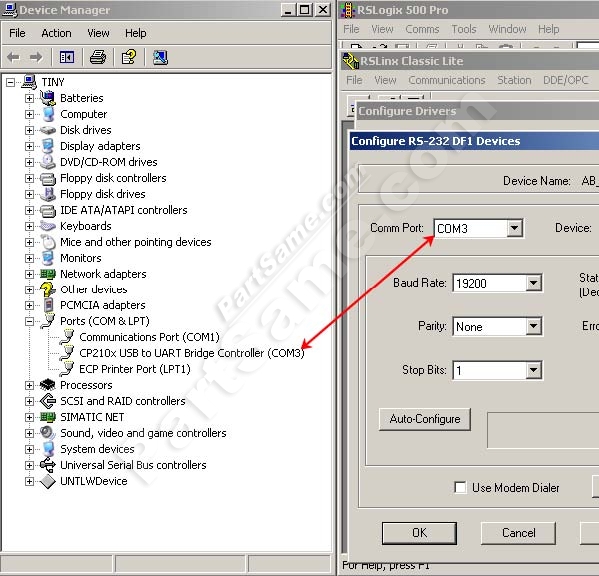599x576 pixels.
Task: Select ECP Printer Port (LPT1) entry
Action: [134, 369]
